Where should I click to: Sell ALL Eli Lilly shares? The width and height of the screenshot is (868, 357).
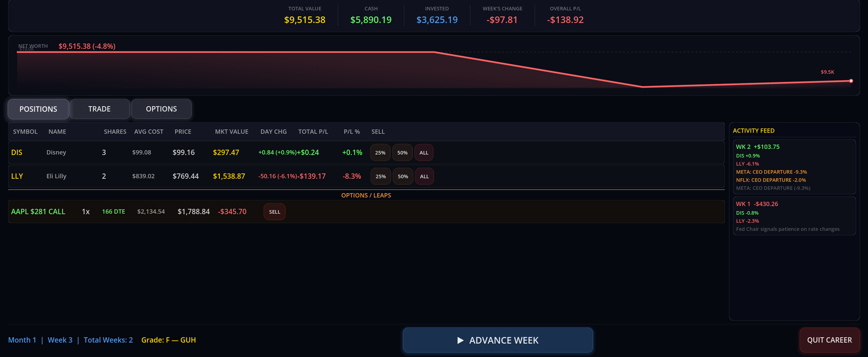coord(424,176)
